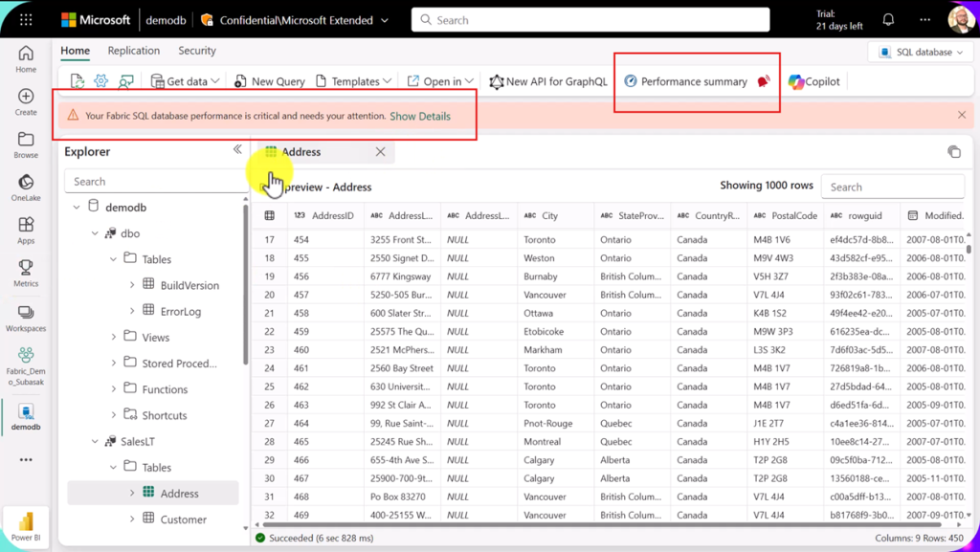This screenshot has height=552, width=980.
Task: Switch to Replication ribbon tab
Action: (x=134, y=51)
